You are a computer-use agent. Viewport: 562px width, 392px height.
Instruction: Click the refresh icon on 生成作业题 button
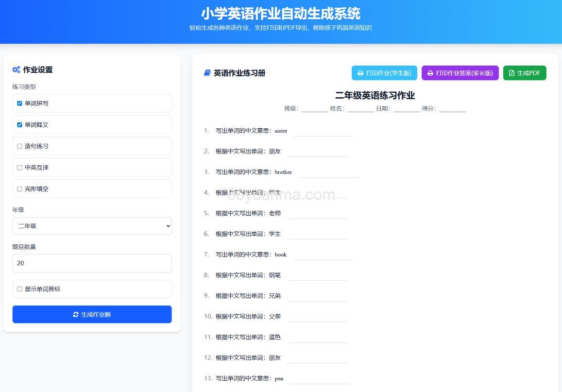[76, 314]
